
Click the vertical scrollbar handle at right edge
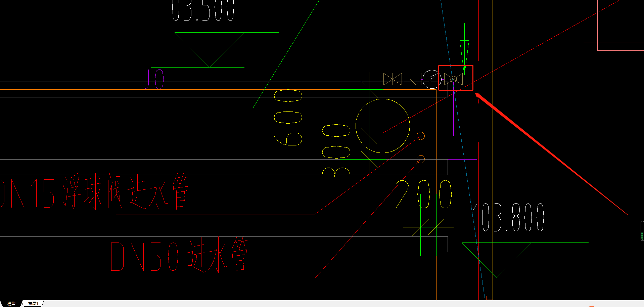(642, 231)
